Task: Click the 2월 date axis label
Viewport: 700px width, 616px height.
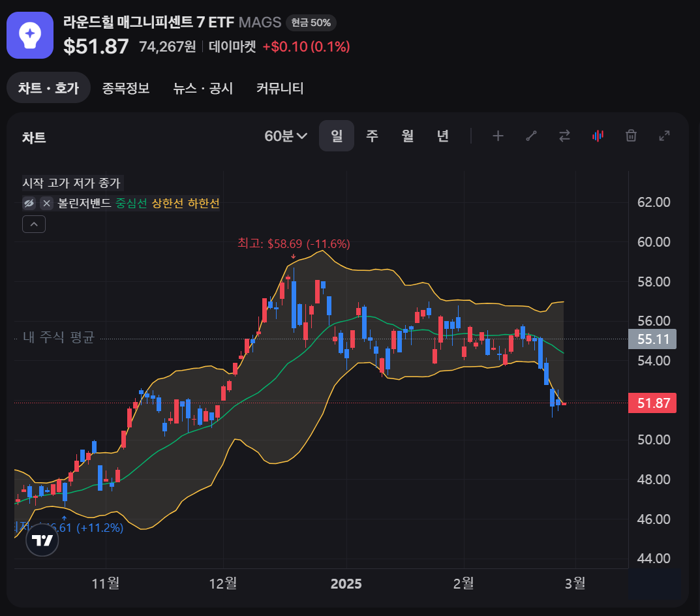Action: 463,583
